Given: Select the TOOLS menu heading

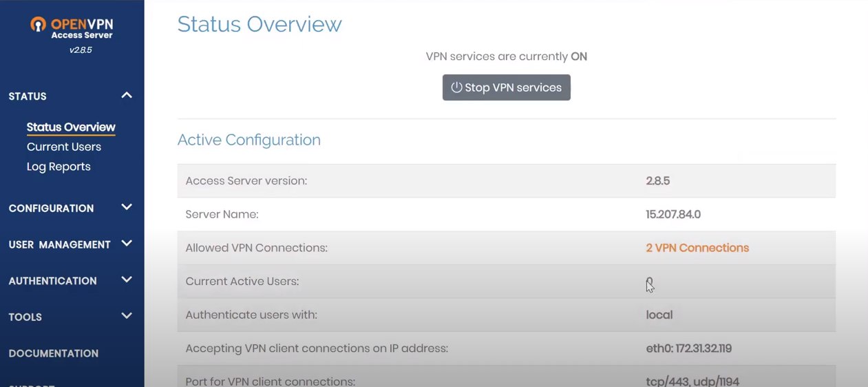Looking at the screenshot, I should pos(25,317).
